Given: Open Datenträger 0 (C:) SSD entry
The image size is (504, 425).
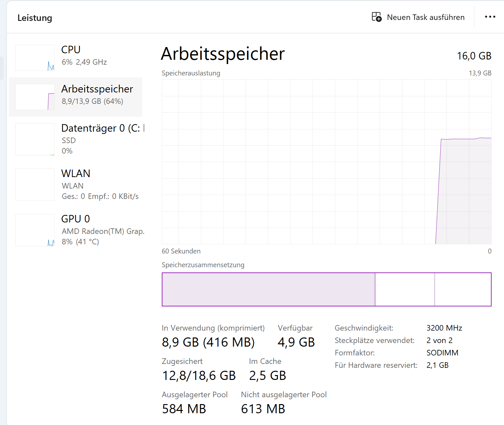Looking at the screenshot, I should coord(76,139).
